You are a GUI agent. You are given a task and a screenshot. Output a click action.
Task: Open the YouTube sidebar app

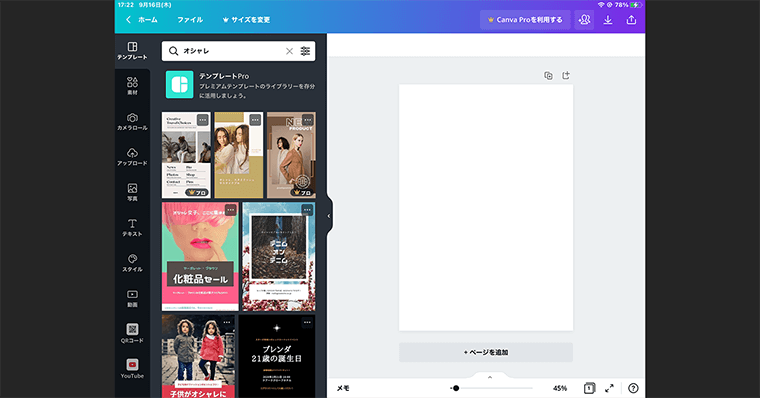click(x=132, y=369)
